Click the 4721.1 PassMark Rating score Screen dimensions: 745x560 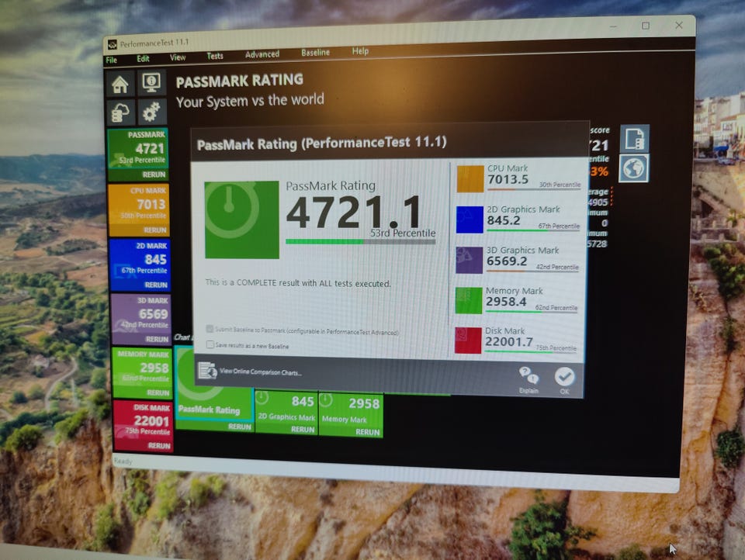354,213
